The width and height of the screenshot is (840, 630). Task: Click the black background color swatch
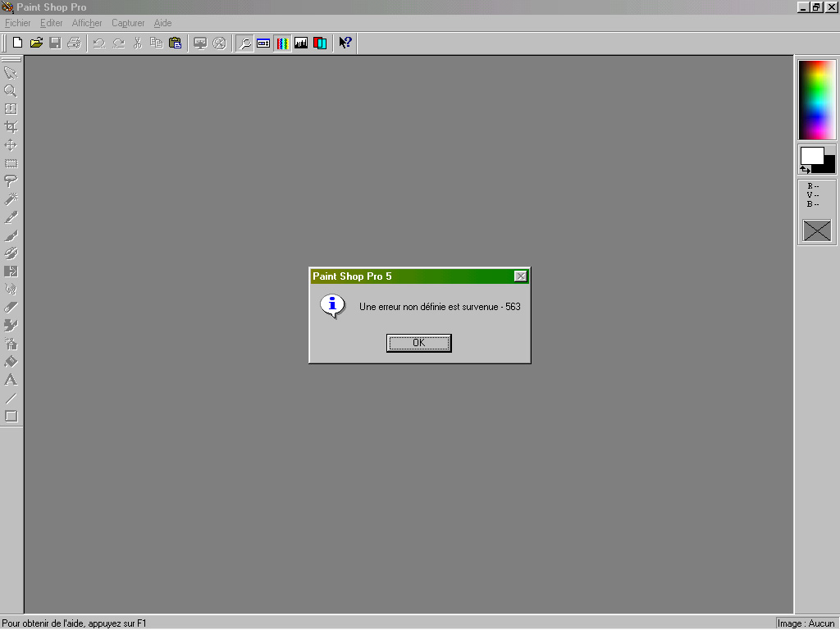coord(829,166)
